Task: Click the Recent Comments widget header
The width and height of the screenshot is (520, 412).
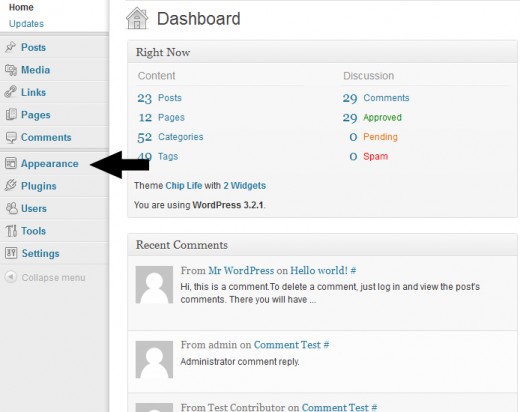Action: click(x=322, y=245)
